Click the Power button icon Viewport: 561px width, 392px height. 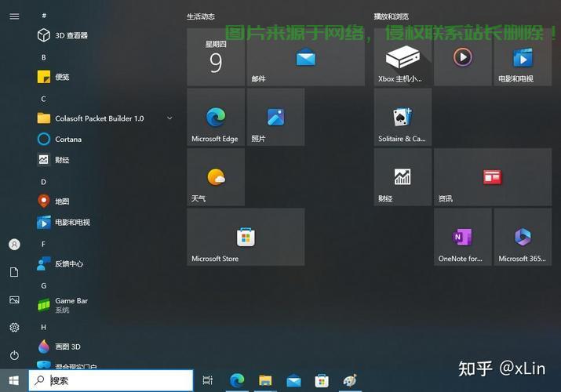(14, 355)
